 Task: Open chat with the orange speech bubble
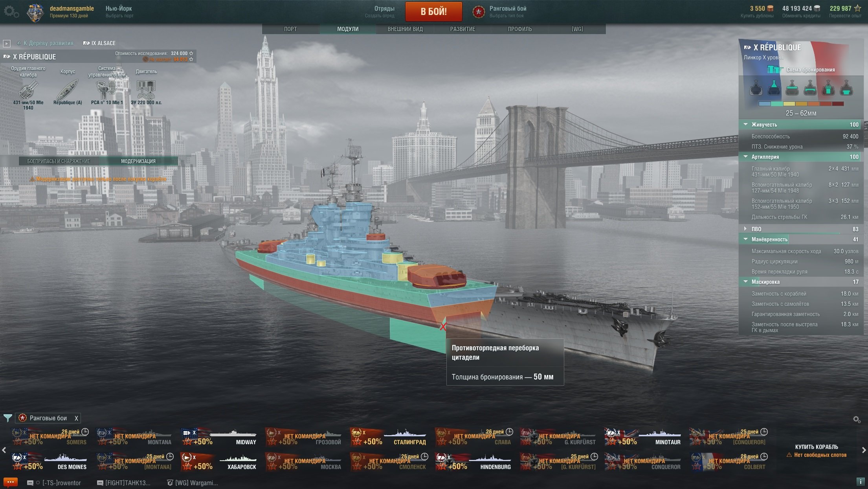point(10,482)
